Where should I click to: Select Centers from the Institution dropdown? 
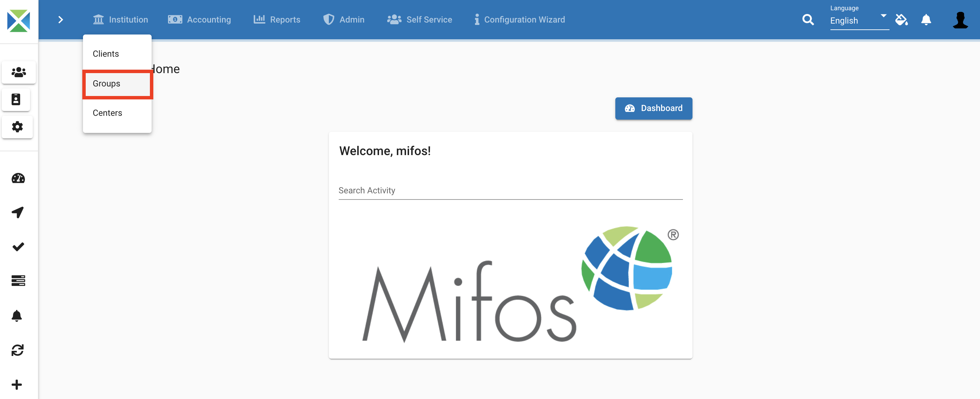(x=117, y=113)
